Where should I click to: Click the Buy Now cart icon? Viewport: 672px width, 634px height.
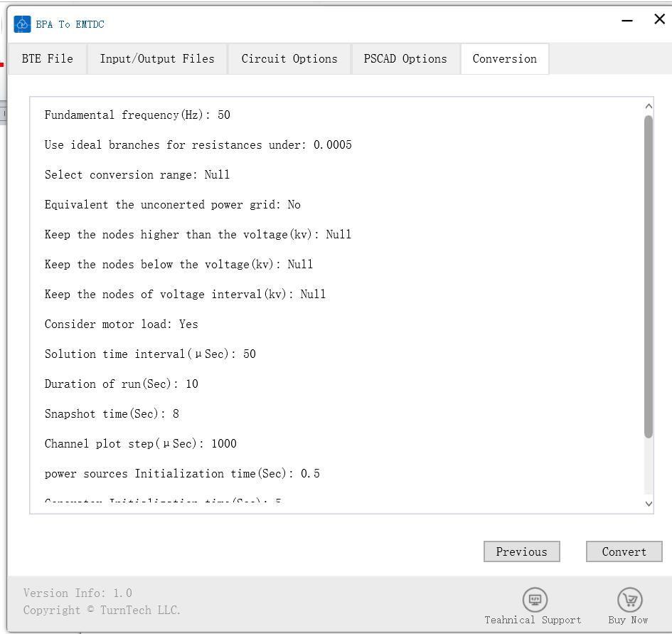[629, 599]
